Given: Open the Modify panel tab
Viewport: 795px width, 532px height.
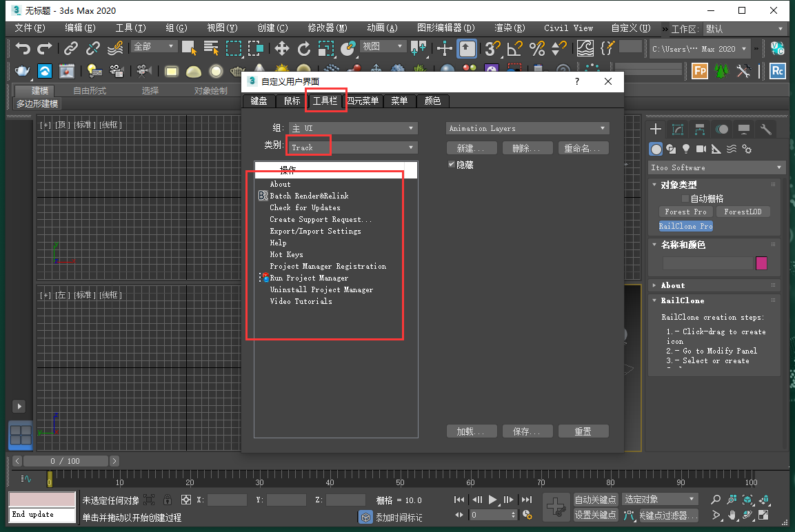Looking at the screenshot, I should (677, 129).
